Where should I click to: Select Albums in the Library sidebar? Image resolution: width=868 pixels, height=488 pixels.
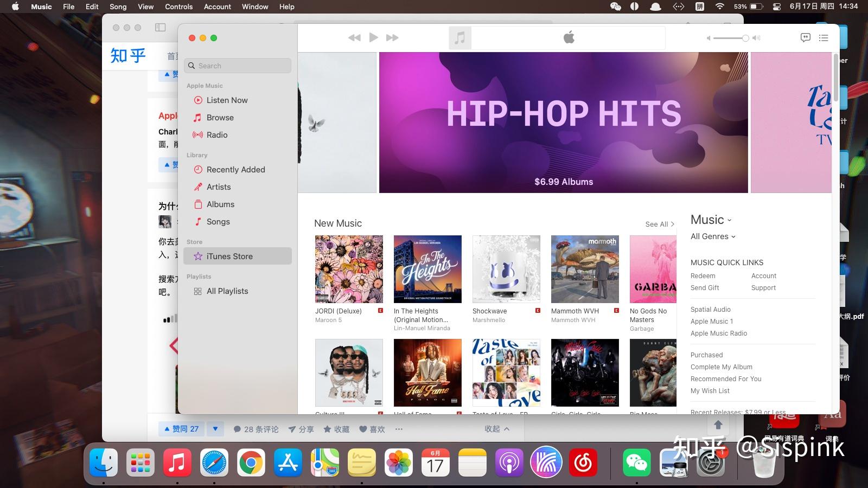(x=220, y=204)
